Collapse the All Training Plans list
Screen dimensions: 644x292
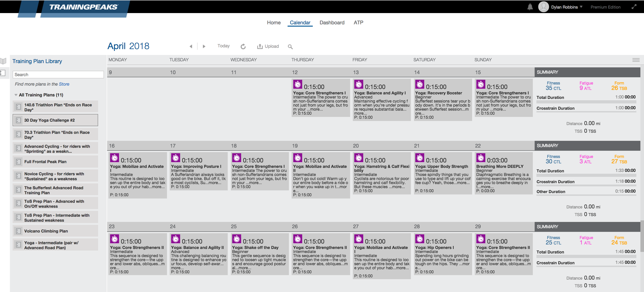(16, 95)
